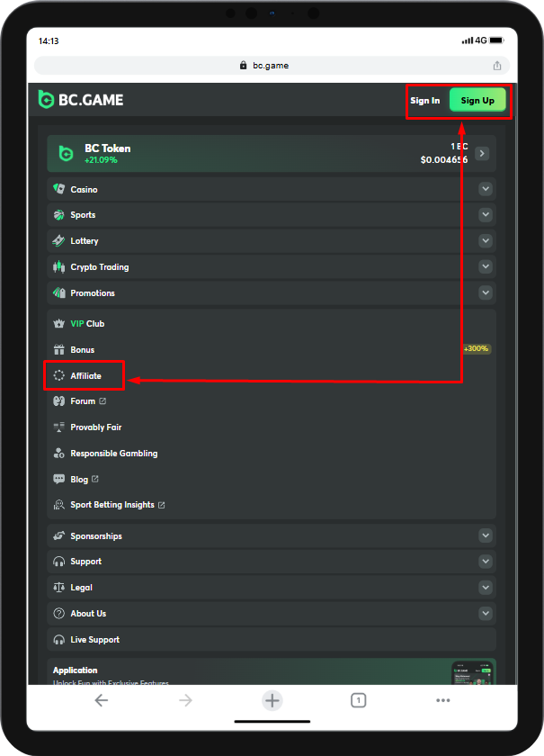Image resolution: width=544 pixels, height=756 pixels.
Task: Expand the Legal section
Action: click(x=486, y=588)
